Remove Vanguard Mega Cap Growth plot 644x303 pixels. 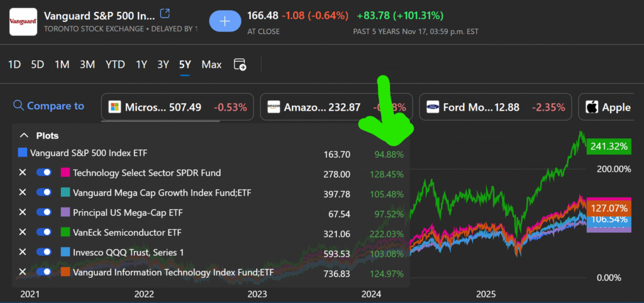tap(23, 192)
